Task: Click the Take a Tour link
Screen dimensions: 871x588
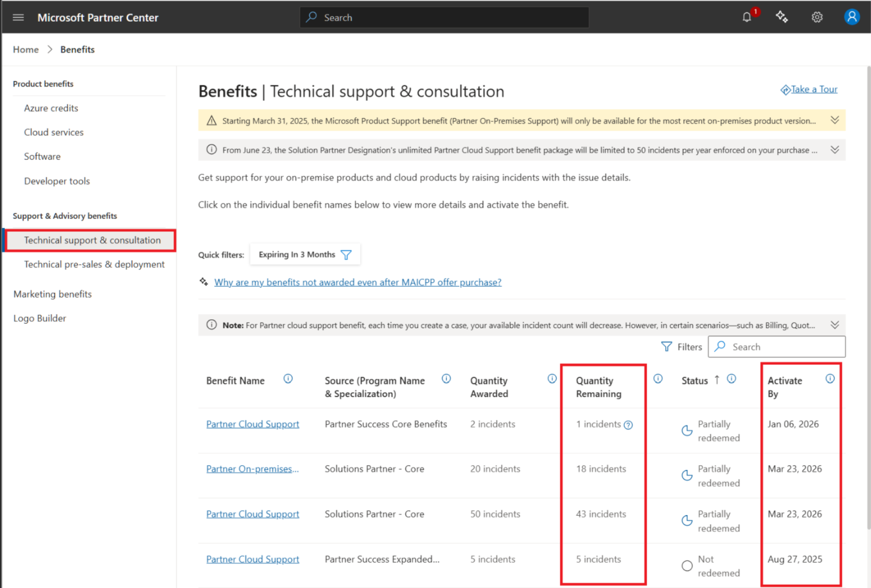Action: point(814,90)
